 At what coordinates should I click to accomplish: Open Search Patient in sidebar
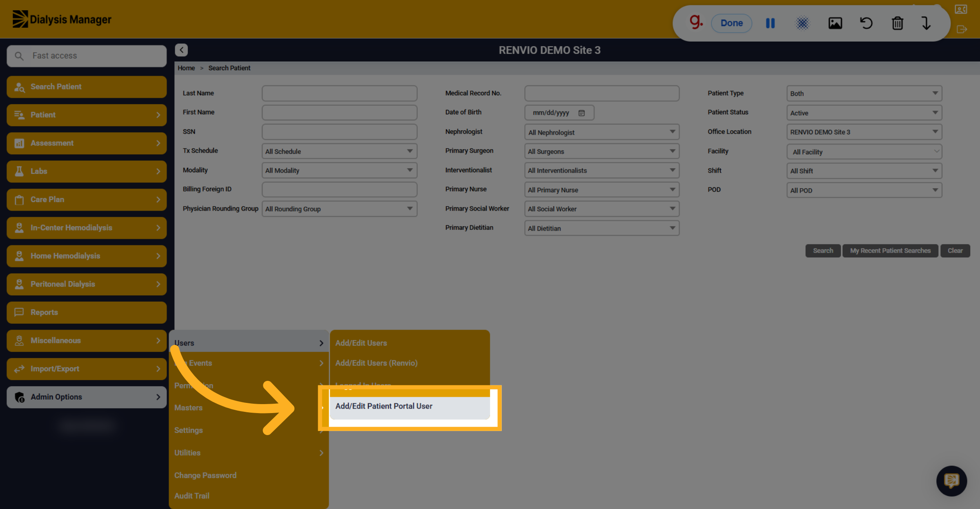coord(87,87)
